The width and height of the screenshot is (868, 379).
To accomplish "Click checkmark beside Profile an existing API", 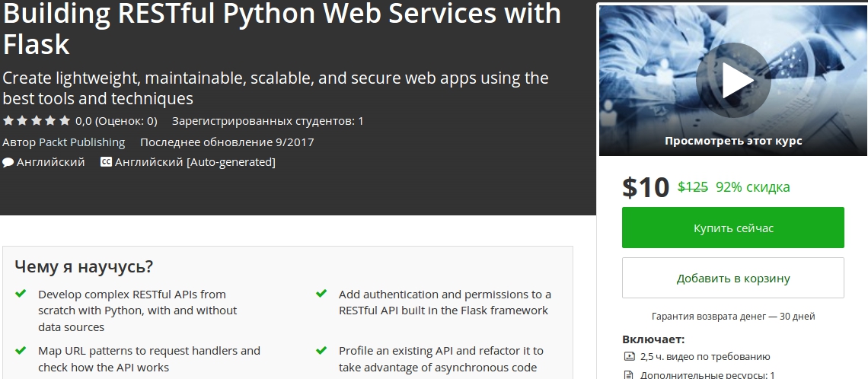I will click(x=321, y=351).
